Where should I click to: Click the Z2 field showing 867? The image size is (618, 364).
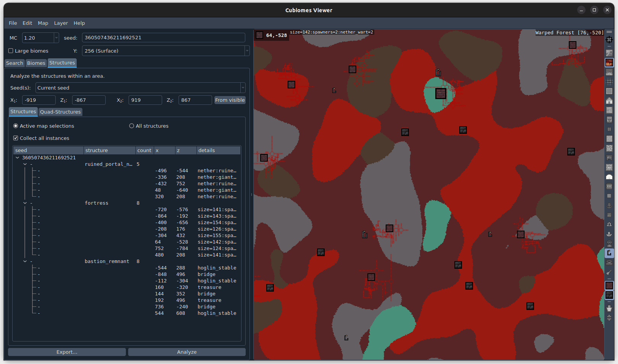195,100
